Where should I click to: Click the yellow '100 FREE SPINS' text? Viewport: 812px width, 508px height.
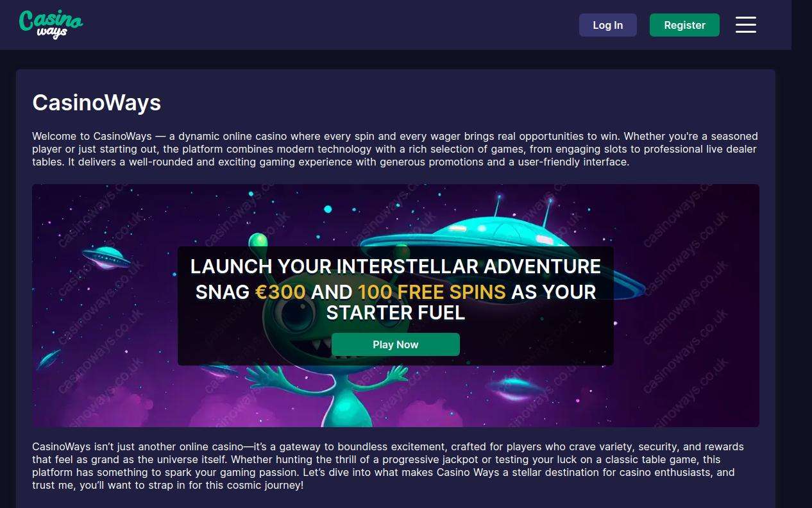click(432, 292)
